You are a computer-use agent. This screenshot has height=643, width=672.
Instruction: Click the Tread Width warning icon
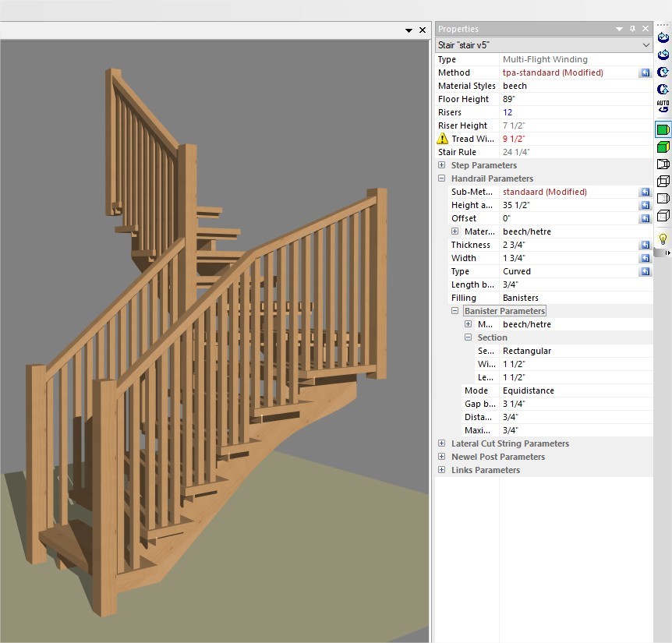click(442, 139)
